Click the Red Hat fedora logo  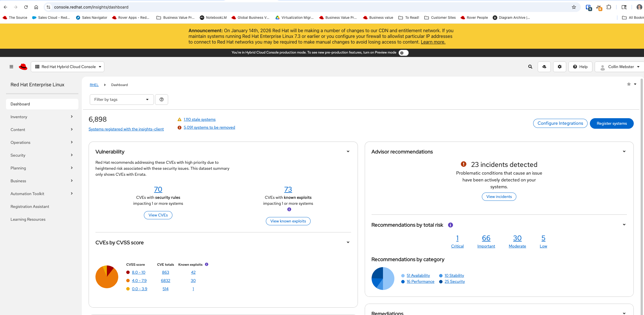pos(23,67)
